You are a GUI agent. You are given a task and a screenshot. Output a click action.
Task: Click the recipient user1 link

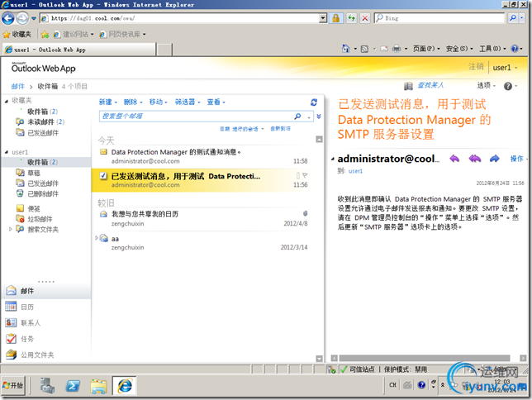(355, 171)
